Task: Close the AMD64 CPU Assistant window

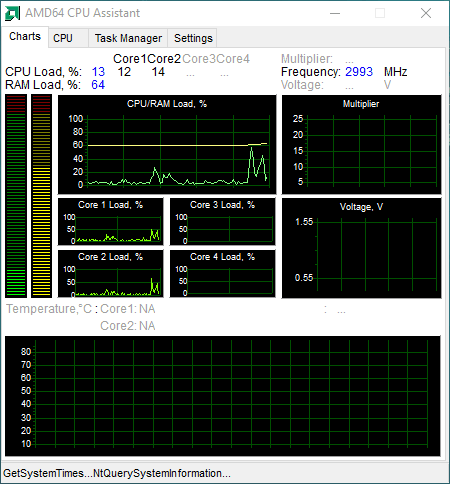Action: (426, 13)
